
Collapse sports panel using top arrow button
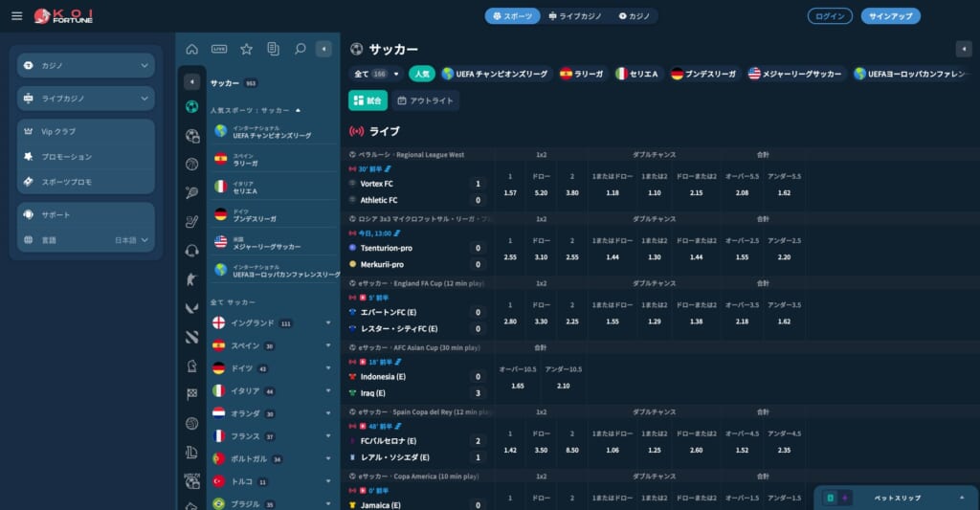(x=323, y=49)
